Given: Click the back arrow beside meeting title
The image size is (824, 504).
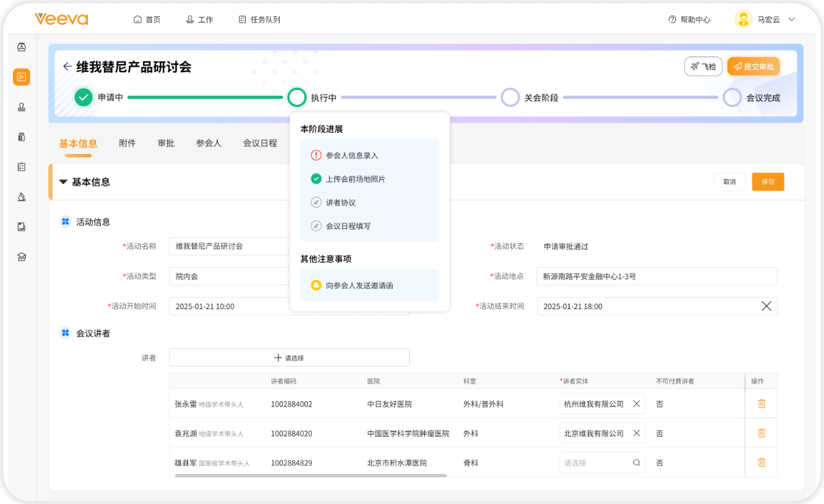Looking at the screenshot, I should pyautogui.click(x=67, y=67).
